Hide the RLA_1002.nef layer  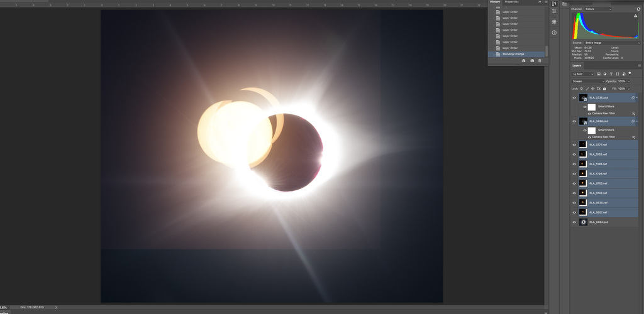click(x=574, y=154)
